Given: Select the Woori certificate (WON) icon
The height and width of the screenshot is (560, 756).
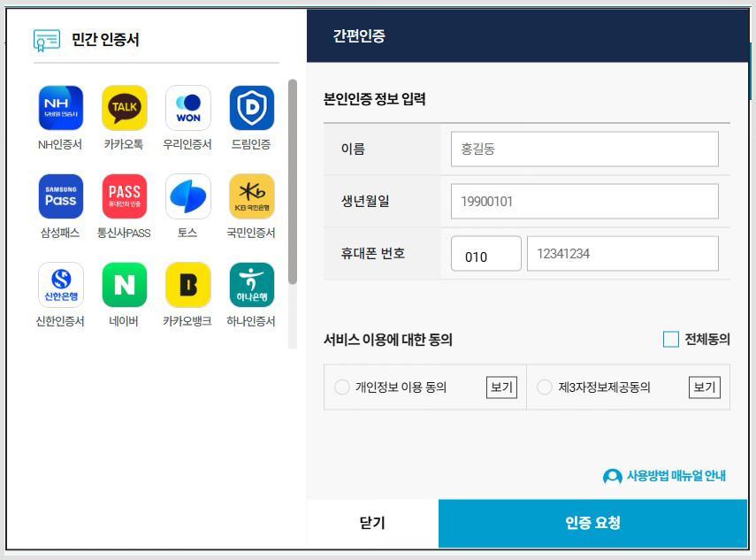Looking at the screenshot, I should click(188, 108).
